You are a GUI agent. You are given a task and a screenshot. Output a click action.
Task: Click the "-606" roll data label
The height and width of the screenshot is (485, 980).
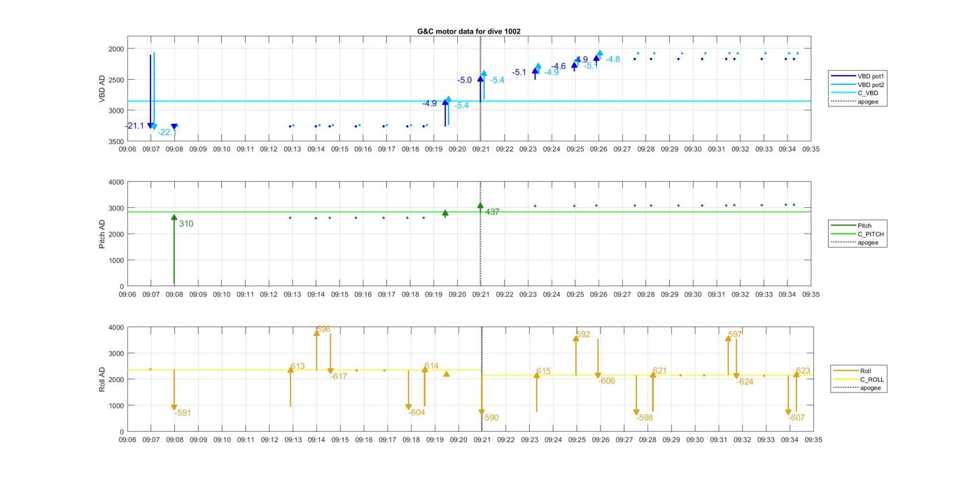(x=608, y=381)
